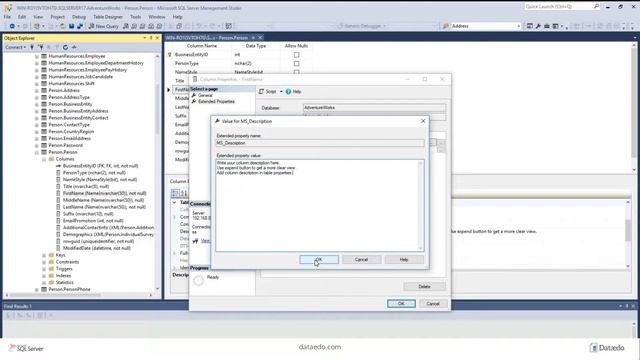Screen dimensions: 640x360
Task: Click the column icon beside FirstName tree node
Action: 58,193
